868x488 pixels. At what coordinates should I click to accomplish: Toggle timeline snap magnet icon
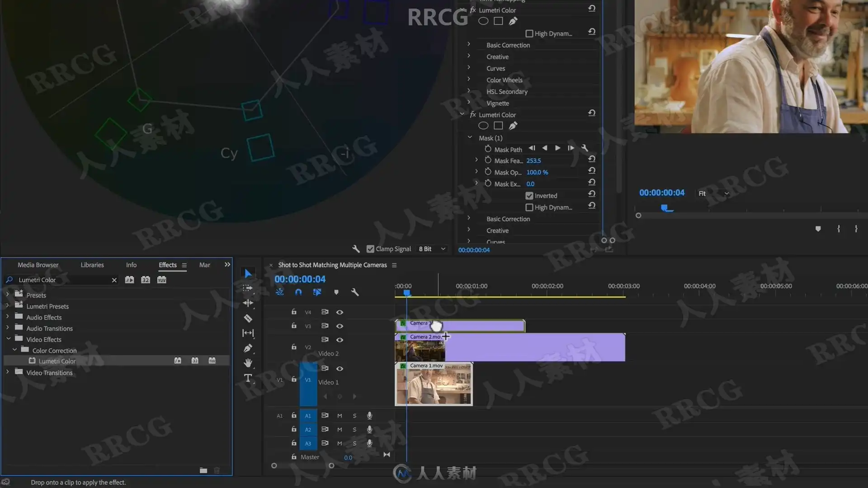298,292
